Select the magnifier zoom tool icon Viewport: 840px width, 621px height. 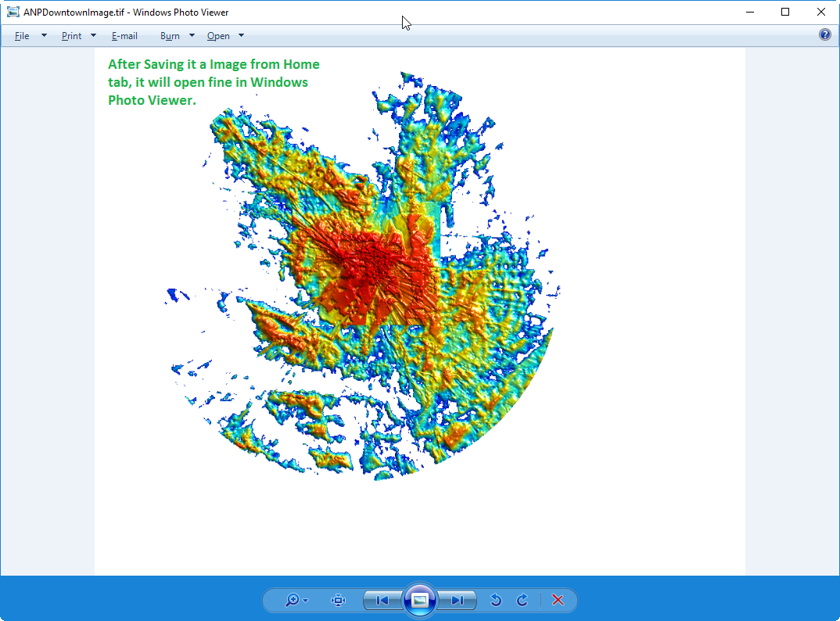click(291, 600)
